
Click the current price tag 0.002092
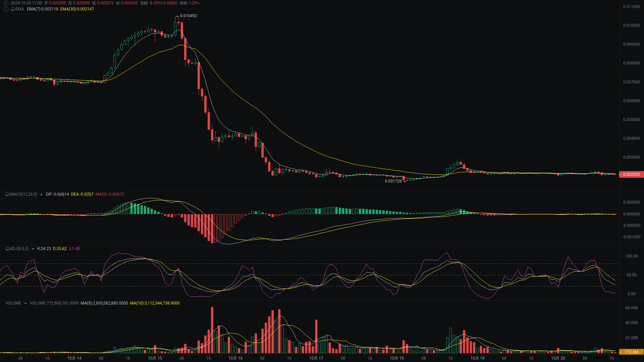tap(633, 174)
